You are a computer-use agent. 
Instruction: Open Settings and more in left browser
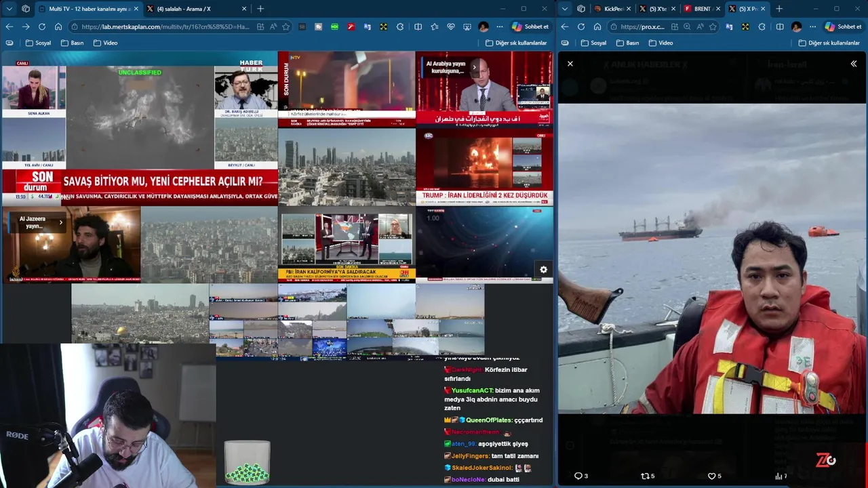pyautogui.click(x=500, y=26)
